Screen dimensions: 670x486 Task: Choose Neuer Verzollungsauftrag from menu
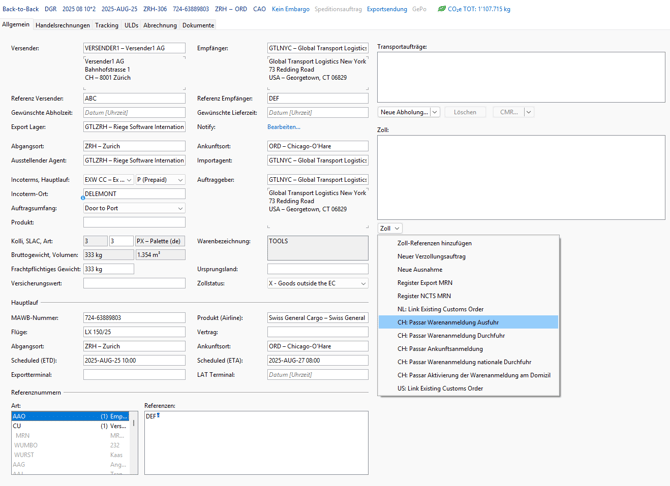coord(468,256)
